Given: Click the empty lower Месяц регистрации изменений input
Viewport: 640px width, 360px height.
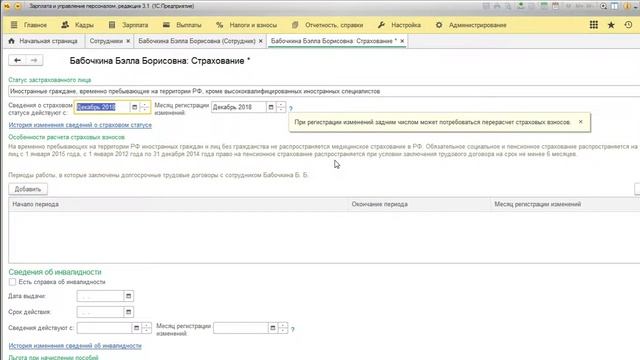Looking at the screenshot, I should point(240,328).
